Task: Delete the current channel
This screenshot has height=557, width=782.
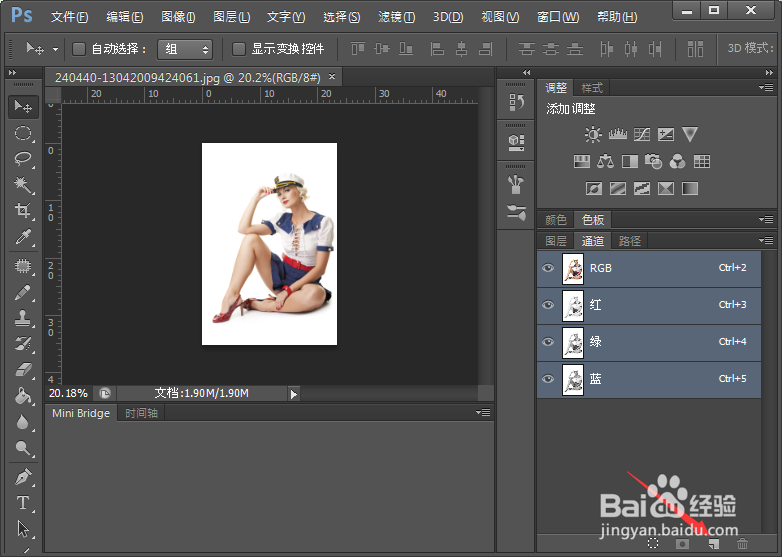Action: 743,544
